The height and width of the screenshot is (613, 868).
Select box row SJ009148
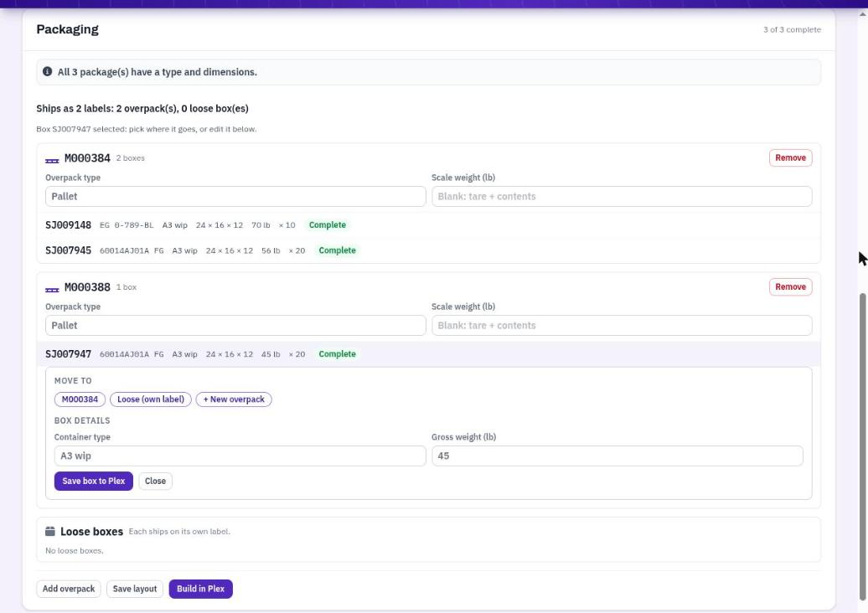428,225
